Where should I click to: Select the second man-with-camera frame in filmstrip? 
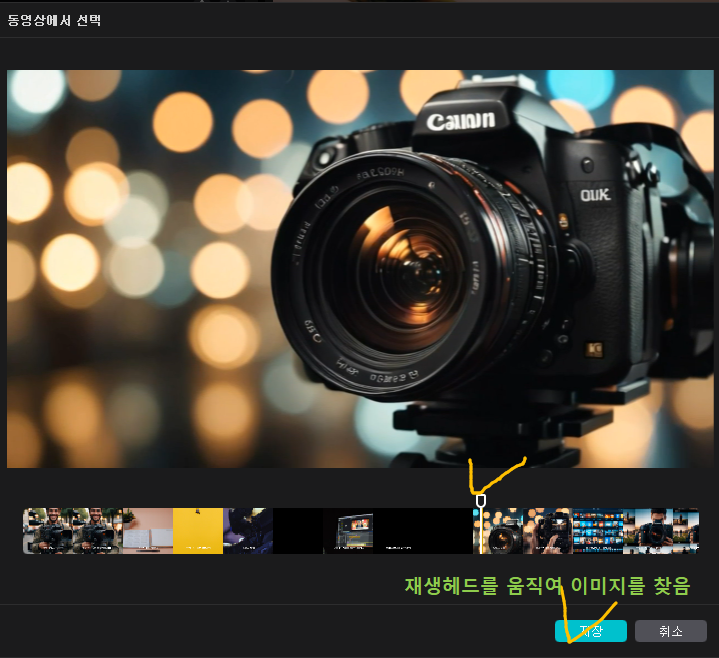pos(97,531)
